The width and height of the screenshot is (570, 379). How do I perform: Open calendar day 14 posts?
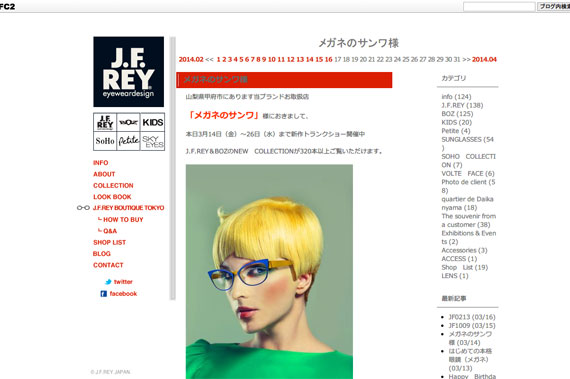[x=309, y=59]
